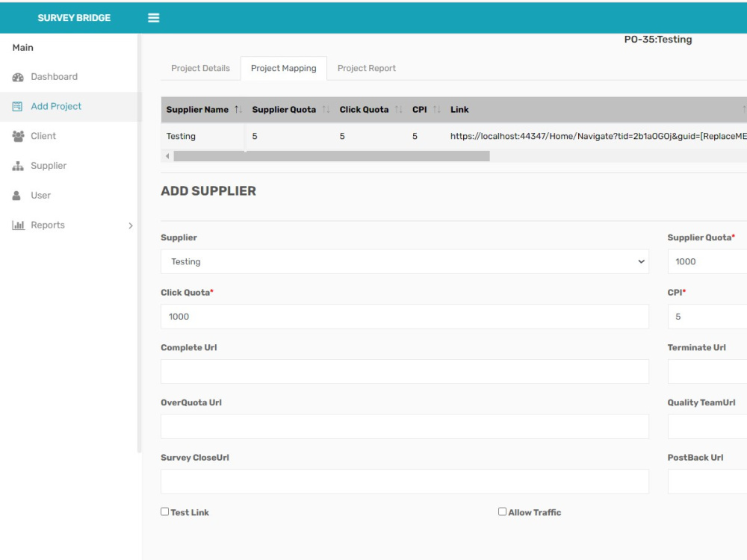Click the Link column header
Viewport: 747px width, 560px height.
coord(459,110)
